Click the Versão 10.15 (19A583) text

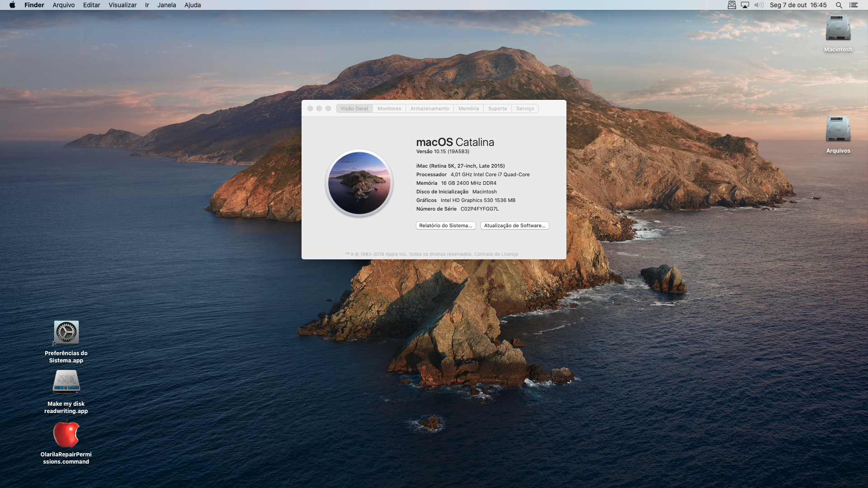tap(443, 151)
